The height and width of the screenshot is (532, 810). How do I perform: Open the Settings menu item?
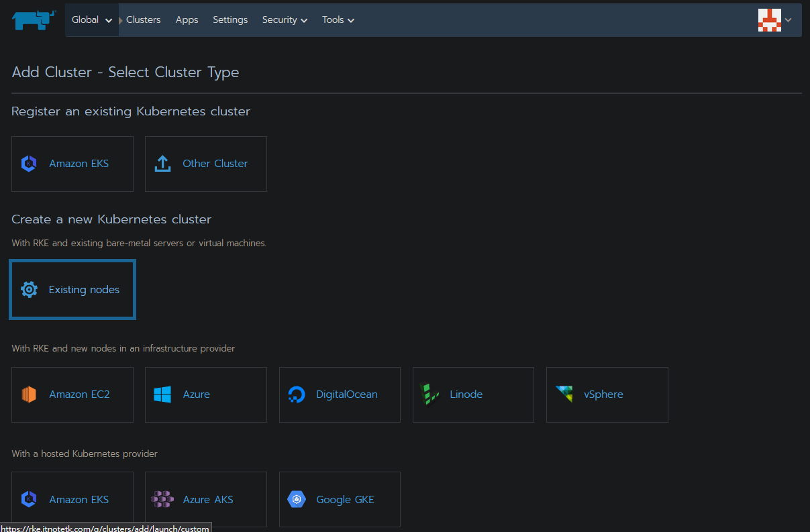230,20
